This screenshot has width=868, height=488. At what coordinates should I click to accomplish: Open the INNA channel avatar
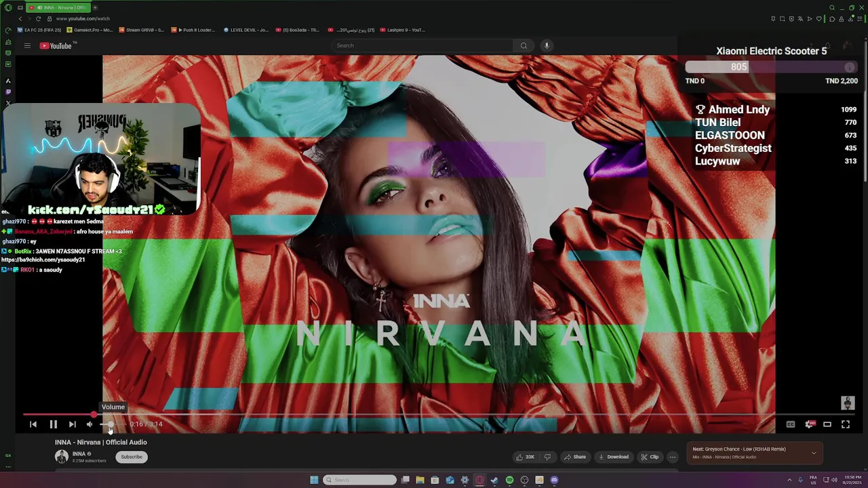62,456
